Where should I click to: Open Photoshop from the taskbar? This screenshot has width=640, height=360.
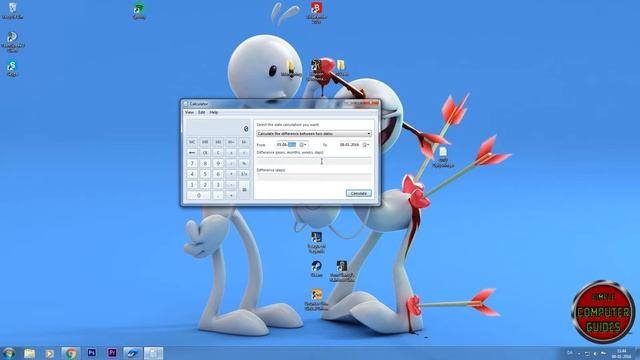click(x=92, y=353)
